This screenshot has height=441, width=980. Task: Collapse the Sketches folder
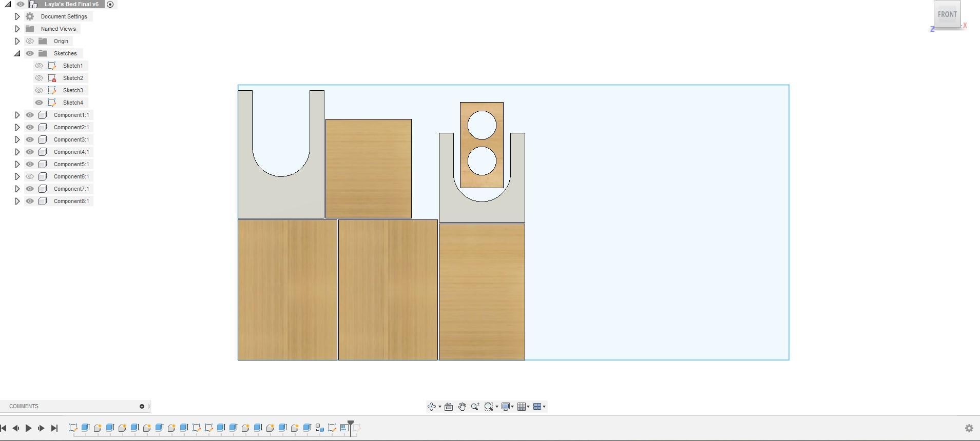click(17, 53)
